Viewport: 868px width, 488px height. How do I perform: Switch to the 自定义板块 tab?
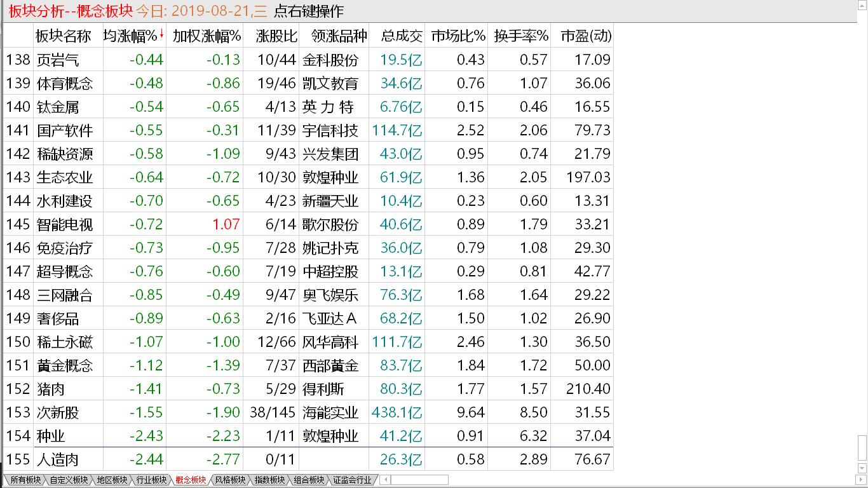pos(69,480)
